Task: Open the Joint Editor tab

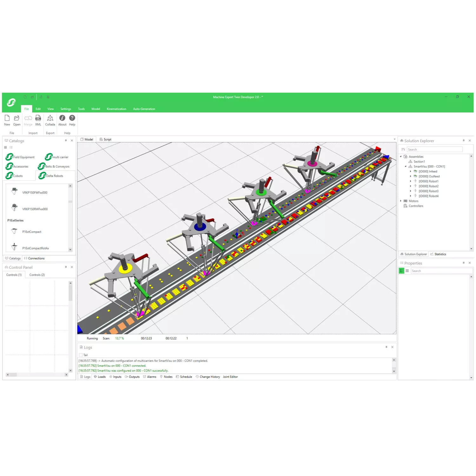Action: click(230, 377)
